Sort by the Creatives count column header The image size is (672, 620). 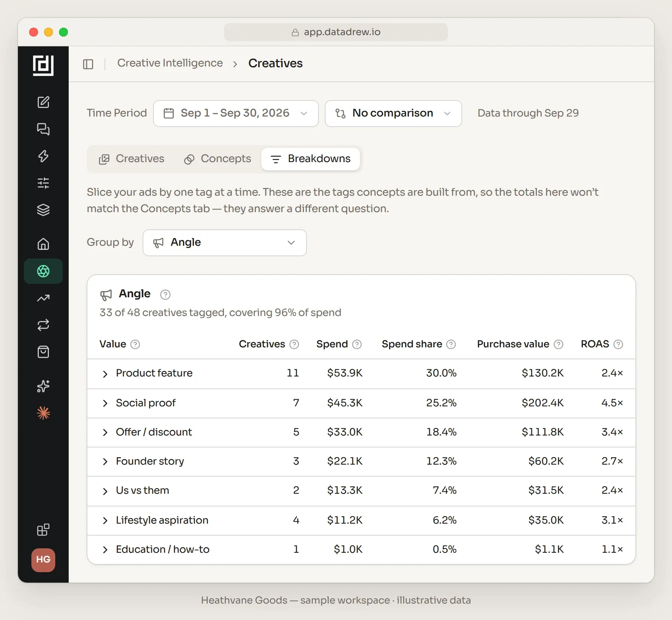[262, 344]
